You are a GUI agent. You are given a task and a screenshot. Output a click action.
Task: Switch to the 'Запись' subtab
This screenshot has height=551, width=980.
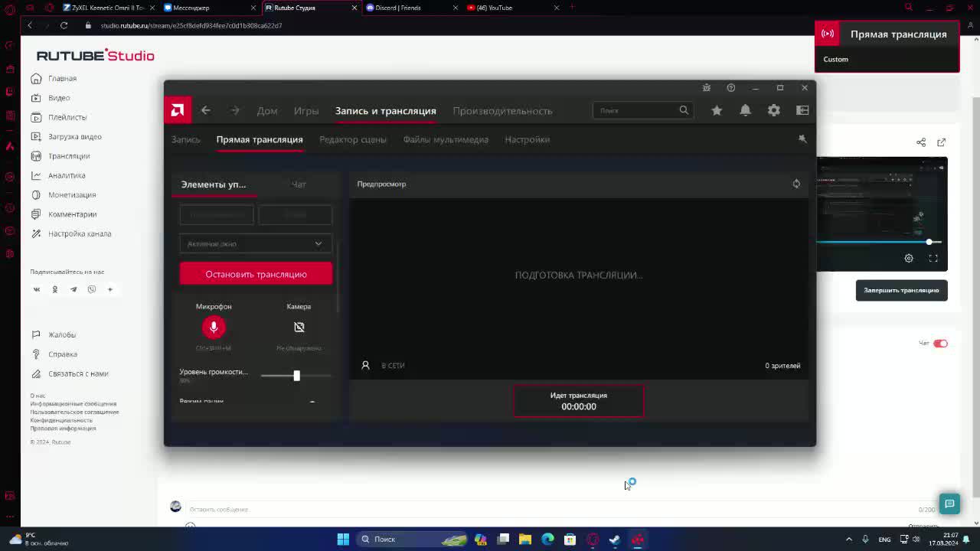coord(186,139)
